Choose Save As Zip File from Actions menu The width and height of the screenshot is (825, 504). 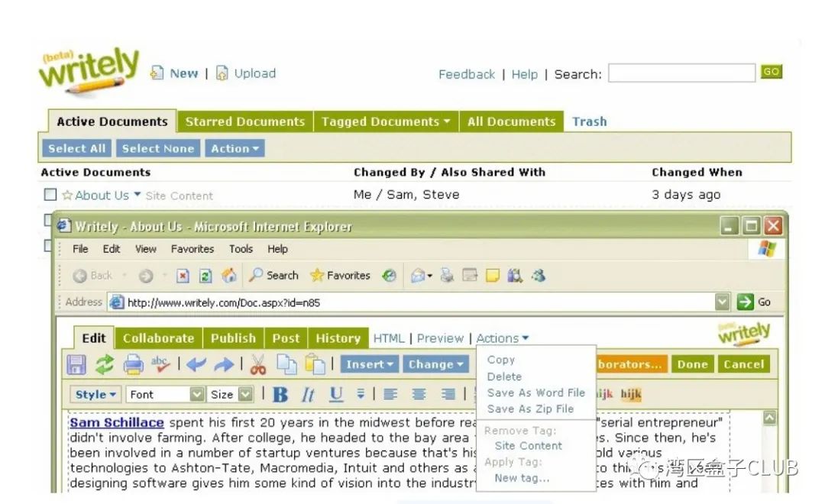pos(530,409)
